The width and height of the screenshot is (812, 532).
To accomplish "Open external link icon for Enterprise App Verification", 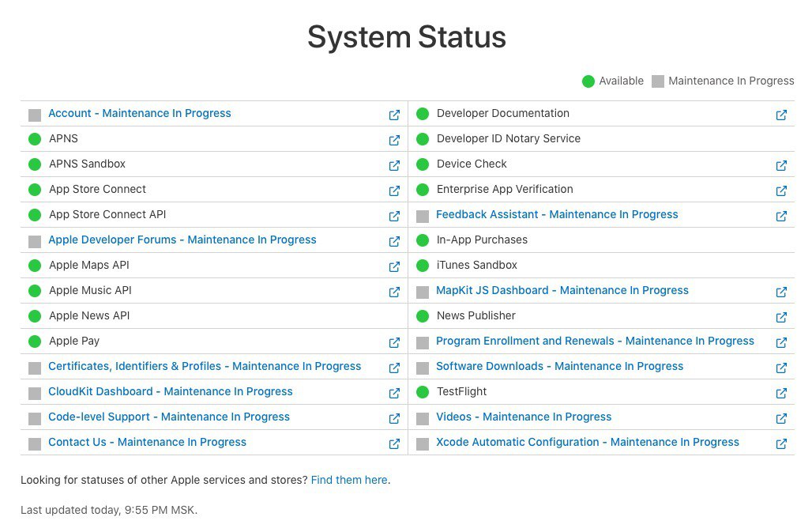I will click(781, 191).
